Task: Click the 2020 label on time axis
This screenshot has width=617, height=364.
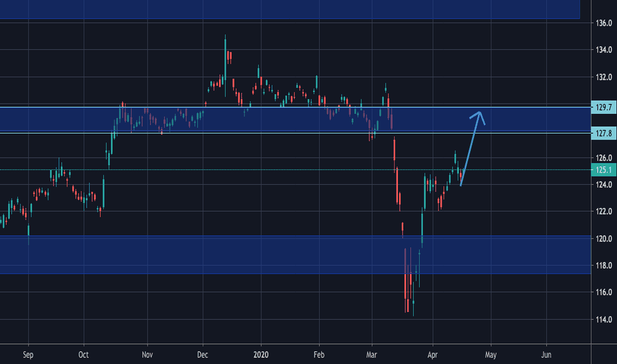Action: (x=261, y=355)
